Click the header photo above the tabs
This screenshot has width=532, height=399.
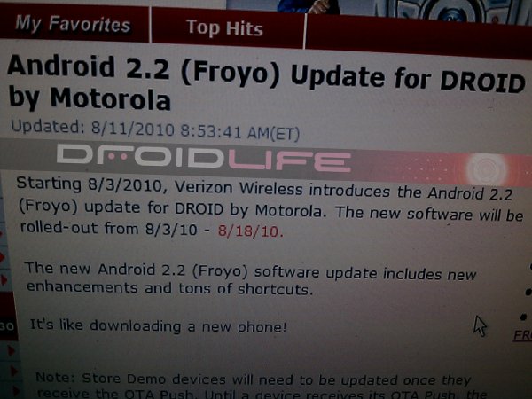pyautogui.click(x=379, y=9)
